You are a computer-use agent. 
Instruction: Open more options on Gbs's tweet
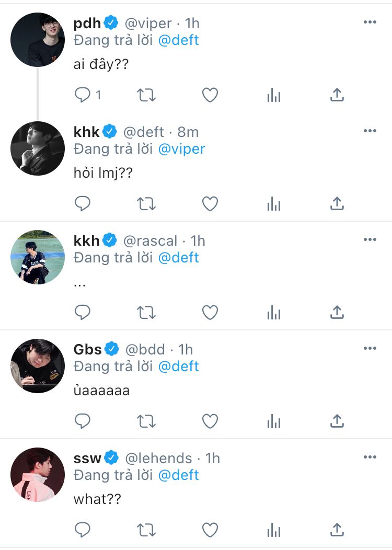click(370, 349)
